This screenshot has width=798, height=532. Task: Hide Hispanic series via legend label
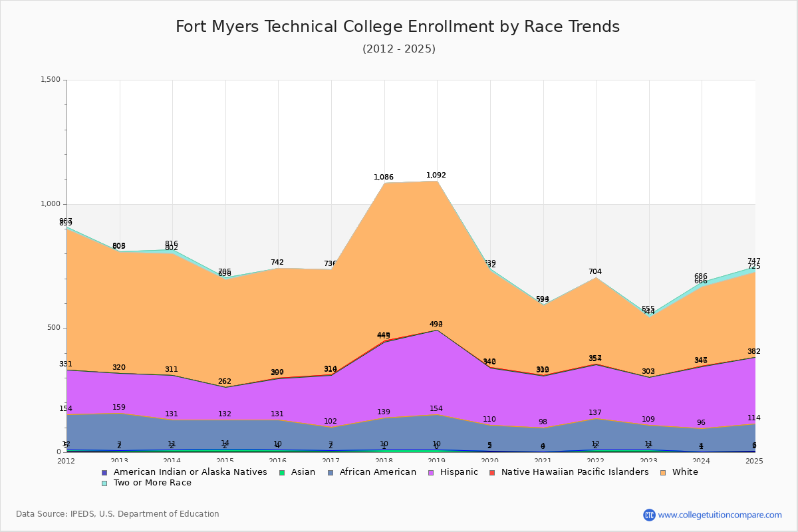pyautogui.click(x=460, y=472)
